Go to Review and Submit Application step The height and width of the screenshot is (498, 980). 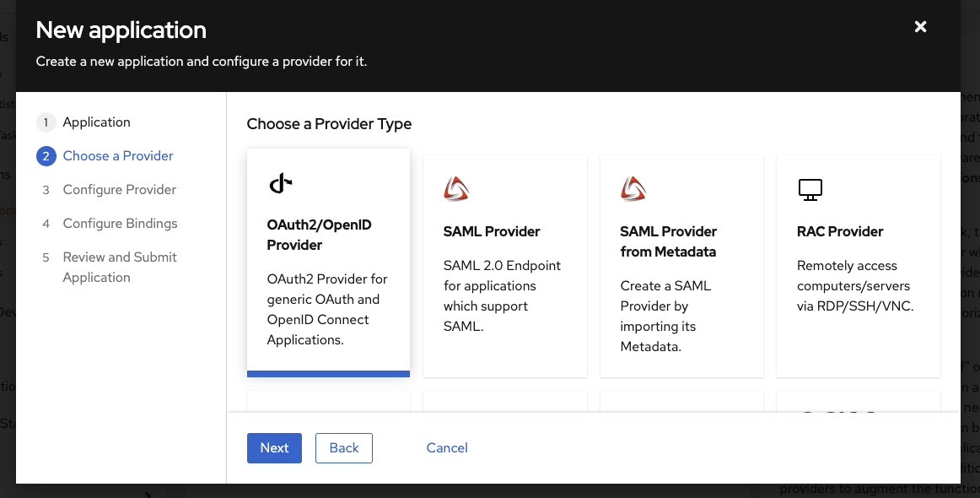[x=120, y=267]
